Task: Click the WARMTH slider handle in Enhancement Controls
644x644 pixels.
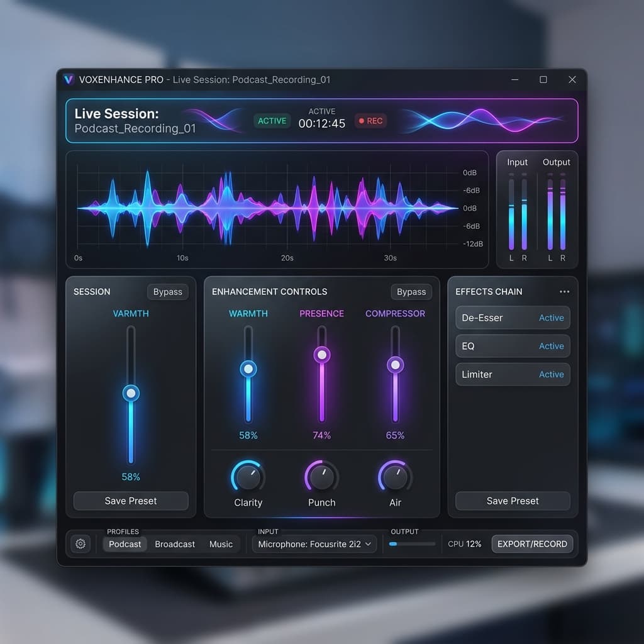Action: coord(248,369)
